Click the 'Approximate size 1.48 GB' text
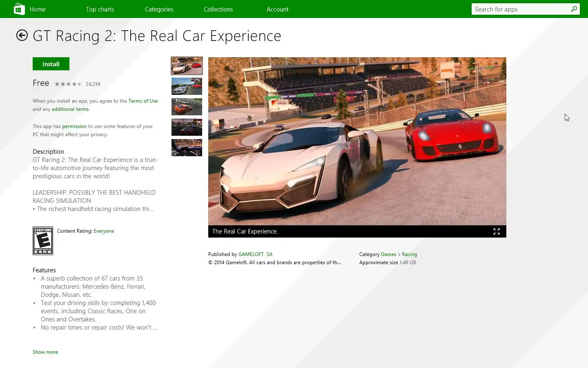Image resolution: width=588 pixels, height=368 pixels. tap(388, 263)
